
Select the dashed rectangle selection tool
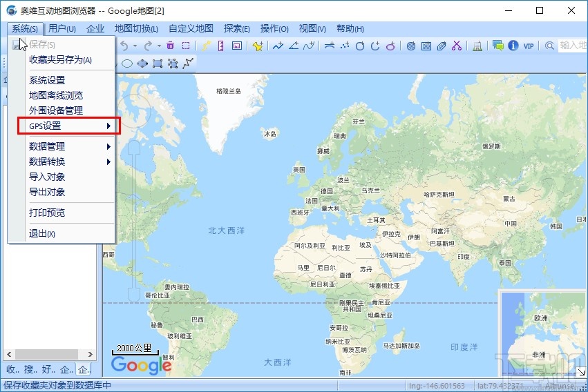(186, 46)
